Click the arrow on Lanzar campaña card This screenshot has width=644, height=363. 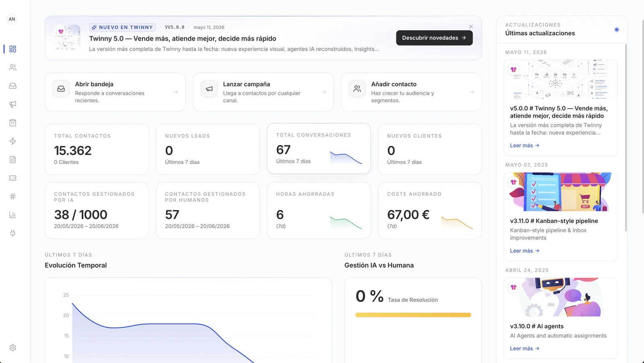coord(324,92)
